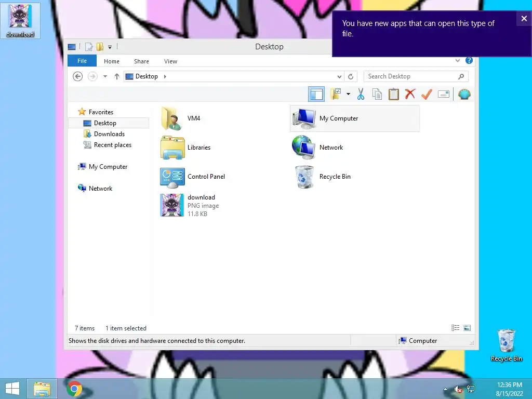532x399 pixels.
Task: Open the Windows Start button
Action: 12,389
